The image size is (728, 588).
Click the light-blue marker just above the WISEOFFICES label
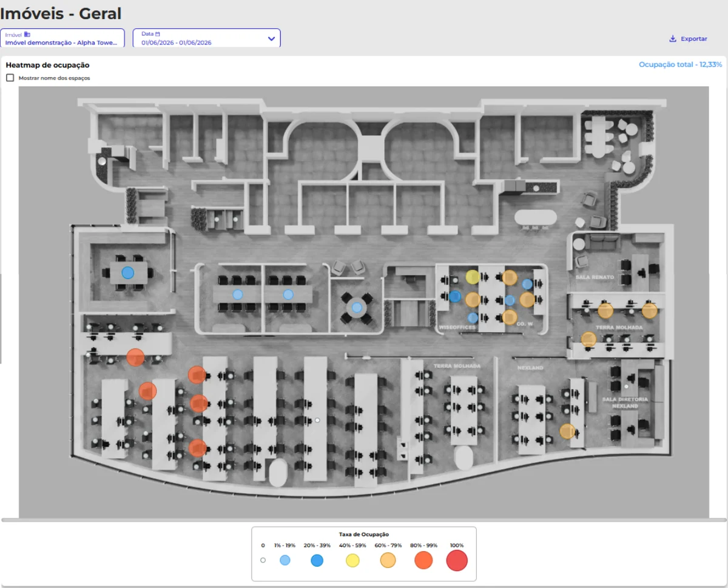tap(473, 318)
